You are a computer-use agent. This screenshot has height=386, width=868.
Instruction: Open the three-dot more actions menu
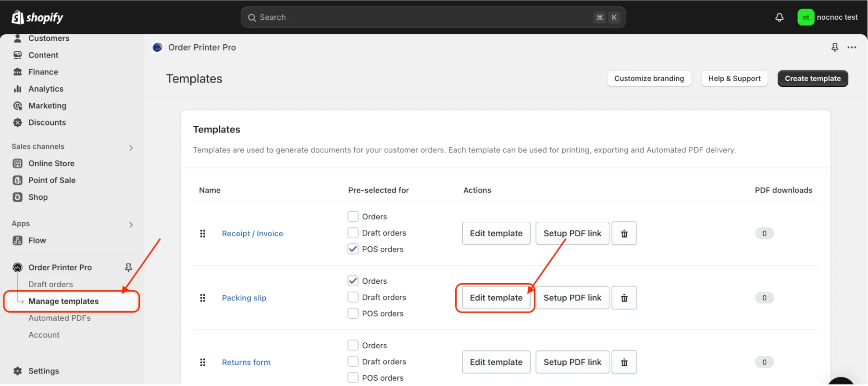coord(852,48)
